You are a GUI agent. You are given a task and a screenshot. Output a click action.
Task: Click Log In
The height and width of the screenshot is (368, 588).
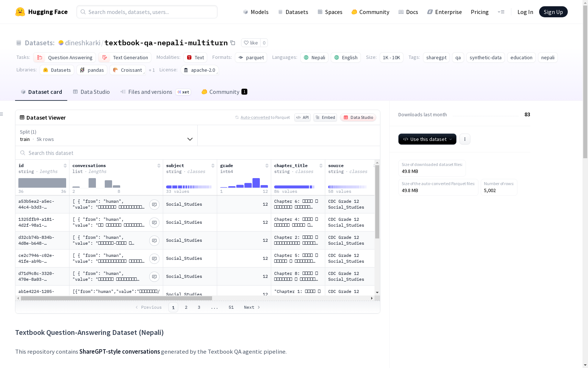click(x=525, y=12)
